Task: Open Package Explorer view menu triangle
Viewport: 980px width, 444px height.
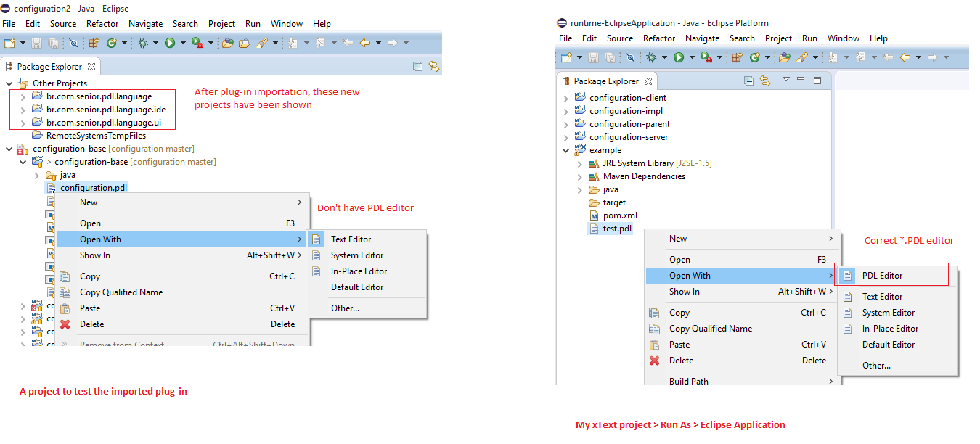Action: 785,79
